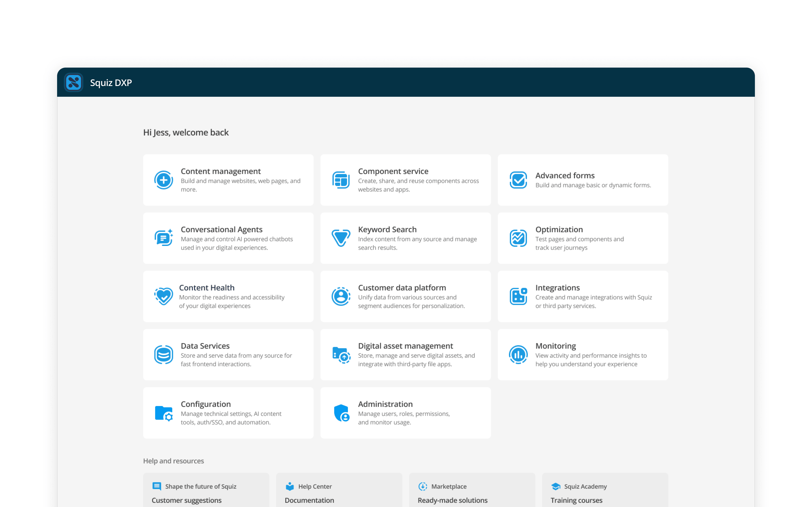The image size is (812, 507).
Task: Click the Squiz DXP header title
Action: 111,82
